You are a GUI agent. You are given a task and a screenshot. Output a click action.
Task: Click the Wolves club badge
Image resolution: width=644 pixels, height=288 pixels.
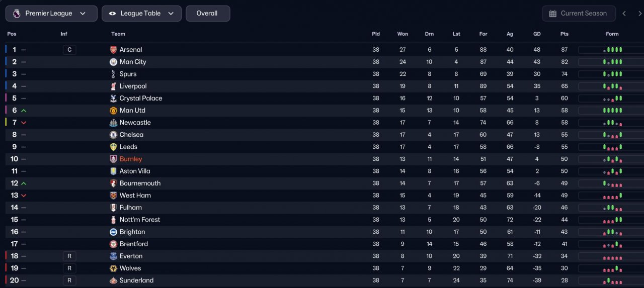[113, 268]
